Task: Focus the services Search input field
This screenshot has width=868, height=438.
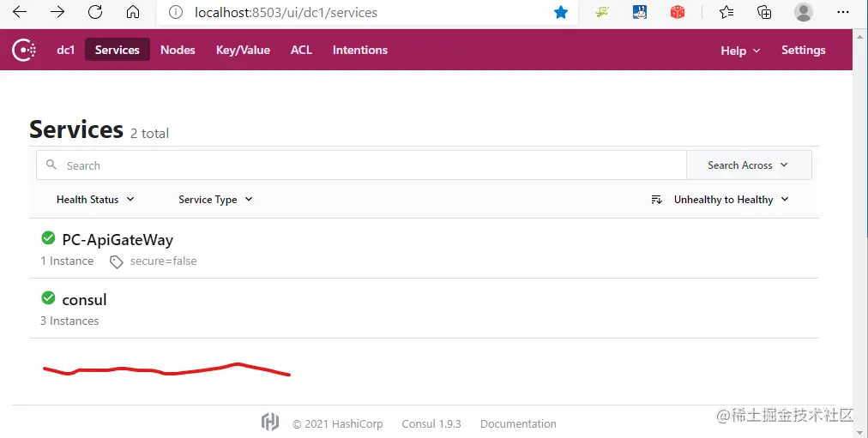Action: (361, 165)
